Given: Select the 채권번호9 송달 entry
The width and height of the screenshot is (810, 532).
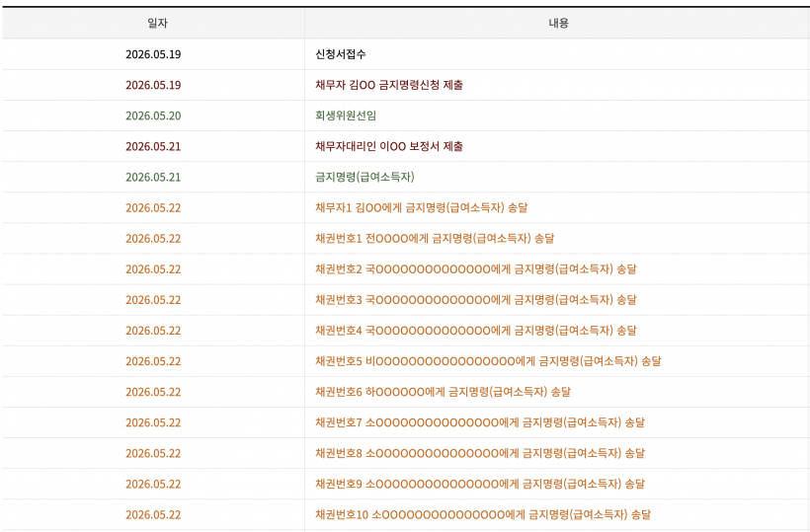Looking at the screenshot, I should tap(480, 484).
